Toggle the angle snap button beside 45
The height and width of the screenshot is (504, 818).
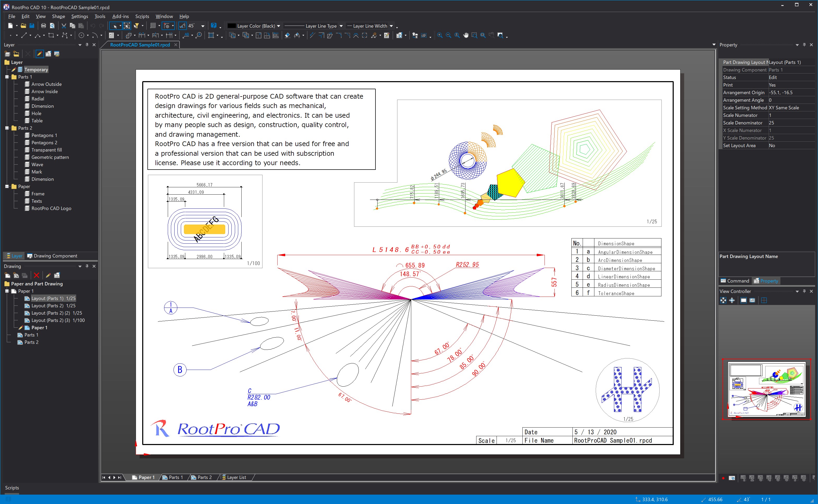(182, 26)
